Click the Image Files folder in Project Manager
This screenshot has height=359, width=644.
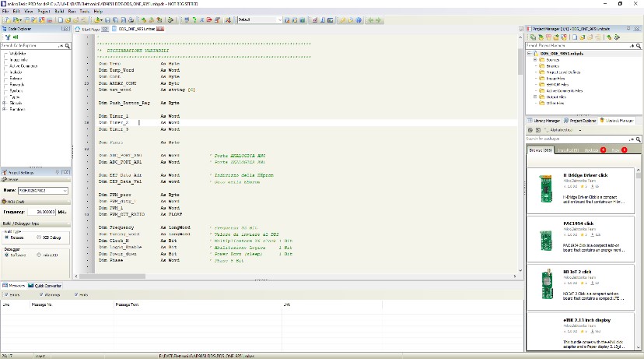click(552, 78)
